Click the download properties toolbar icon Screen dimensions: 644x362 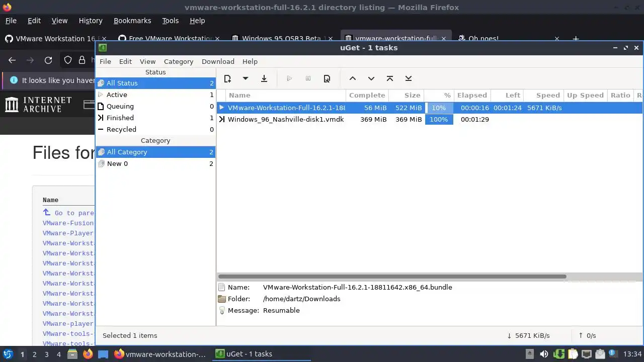(327, 78)
